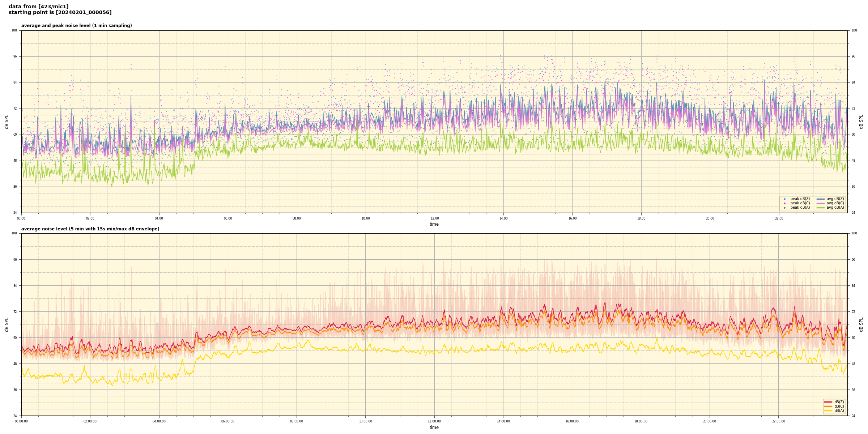Click the 06:00:00 tick on the lower chart
The height and width of the screenshot is (434, 868).
tap(228, 421)
